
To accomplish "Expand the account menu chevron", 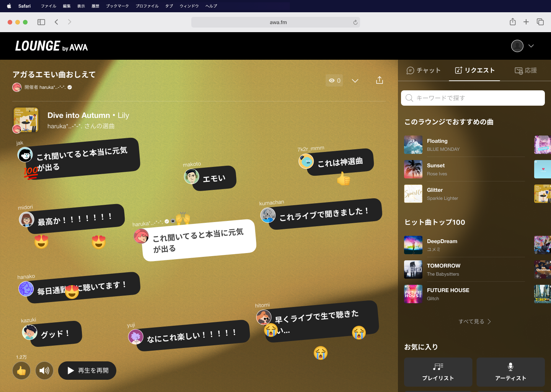I will coord(531,46).
